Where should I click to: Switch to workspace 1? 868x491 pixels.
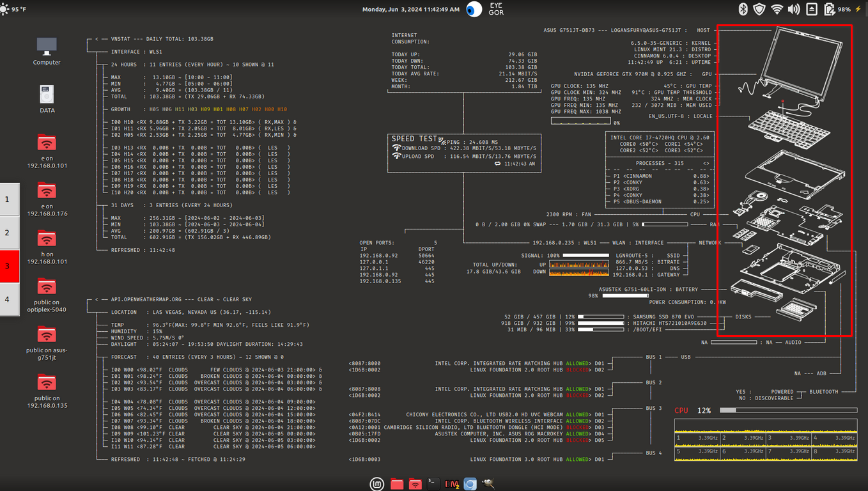pos(9,199)
